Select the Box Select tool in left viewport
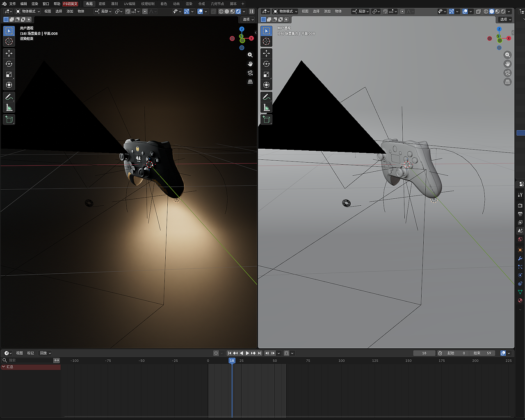Image resolution: width=525 pixels, height=420 pixels. 9,31
